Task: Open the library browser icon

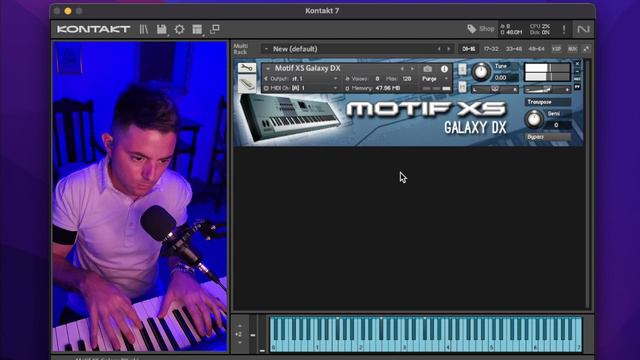Action: (x=144, y=29)
